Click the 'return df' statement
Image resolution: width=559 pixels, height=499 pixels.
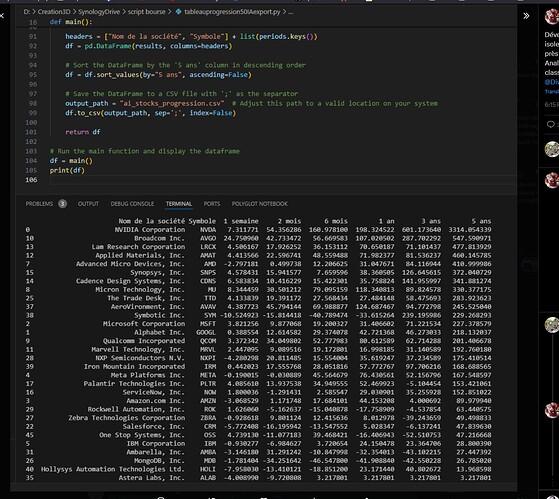pos(83,132)
